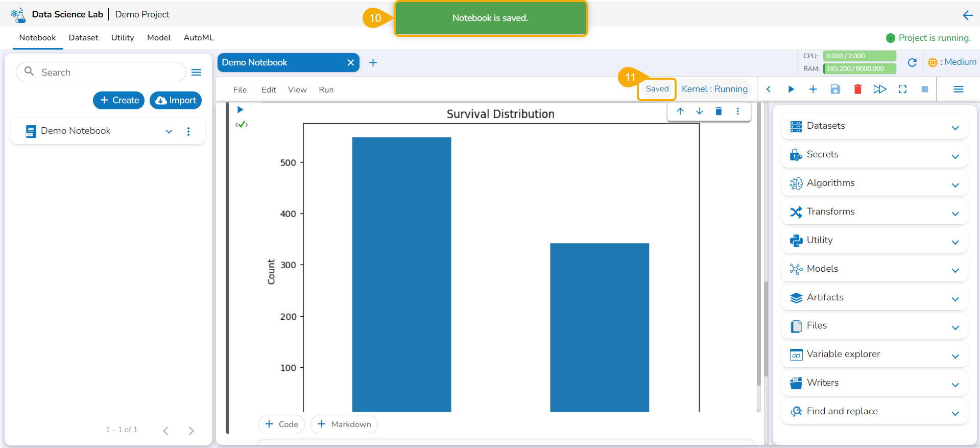Switch to the AutoML tab
Screen dimensions: 980x448
[199, 38]
